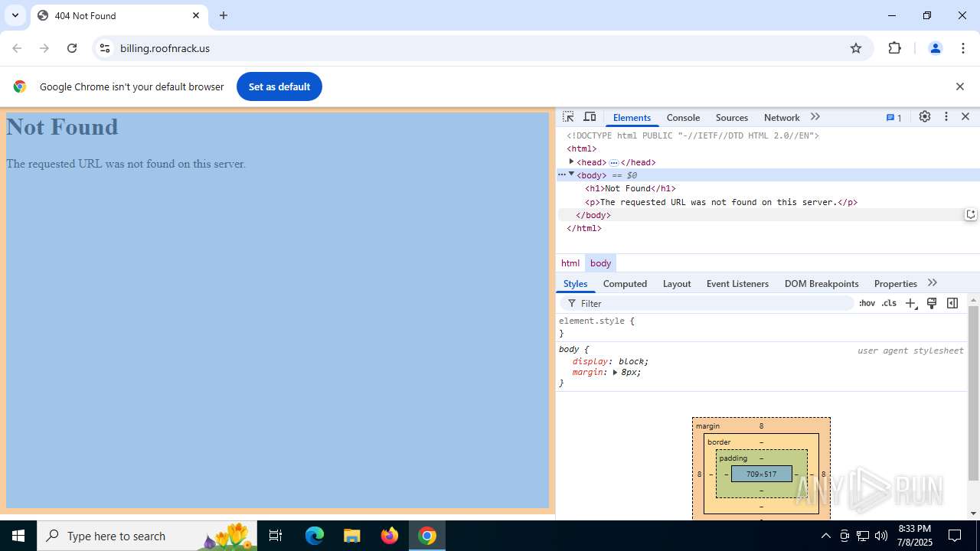Add a new style rule plus icon
This screenshot has height=551, width=980.
coord(910,304)
